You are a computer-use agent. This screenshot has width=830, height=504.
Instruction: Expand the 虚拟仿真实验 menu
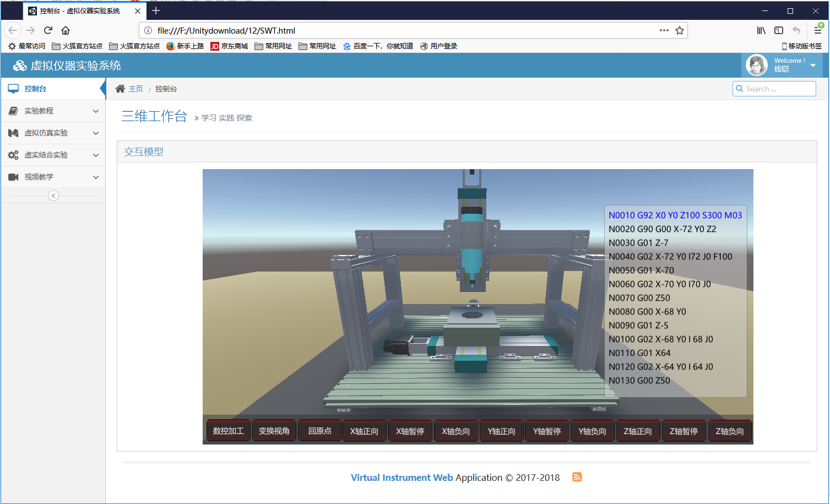(x=53, y=133)
